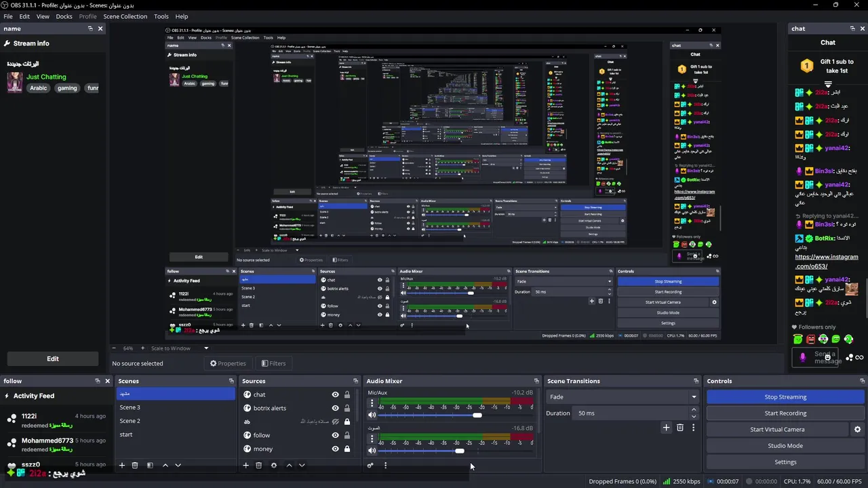Image resolution: width=868 pixels, height=488 pixels.
Task: Open chat settings menu icon under Chat title
Action: tap(827, 83)
